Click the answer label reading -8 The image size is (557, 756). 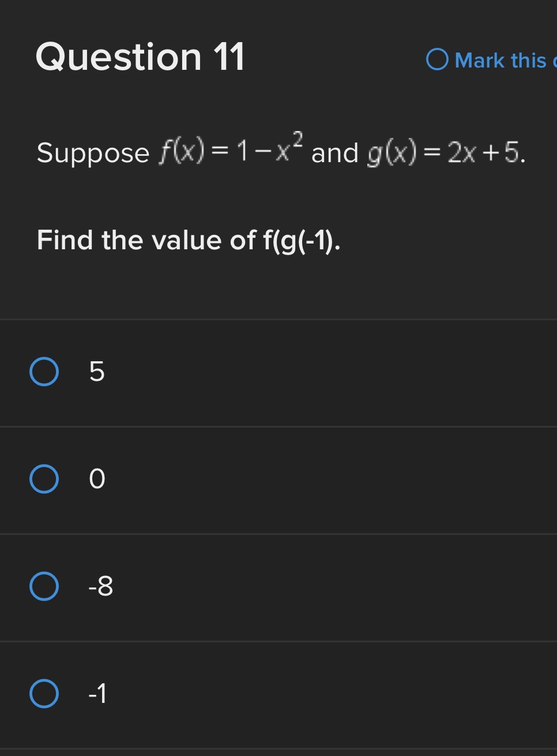point(99,587)
